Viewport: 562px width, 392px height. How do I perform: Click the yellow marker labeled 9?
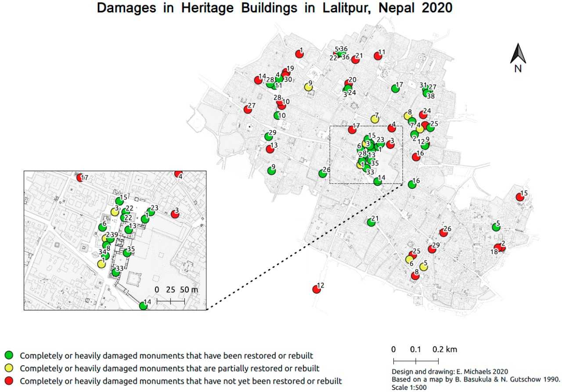click(309, 87)
